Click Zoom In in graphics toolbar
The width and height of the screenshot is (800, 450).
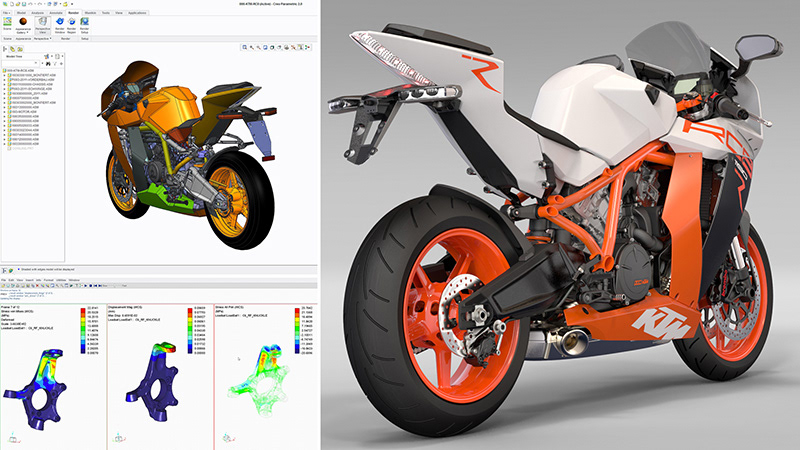252,47
